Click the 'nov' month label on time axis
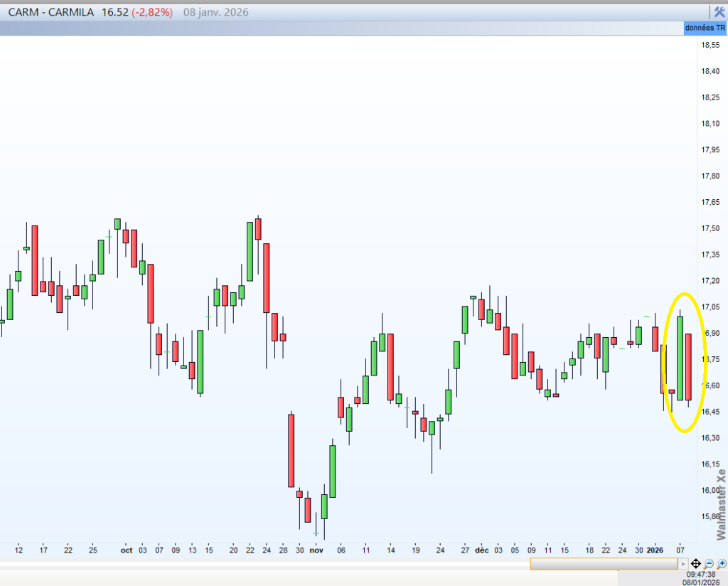The image size is (728, 586). 316,550
